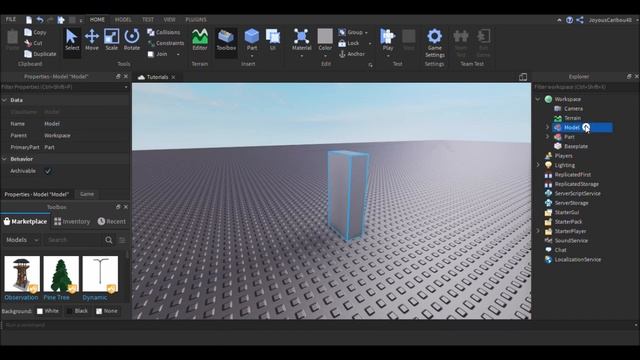Open the Help question mark icon

click(x=569, y=20)
